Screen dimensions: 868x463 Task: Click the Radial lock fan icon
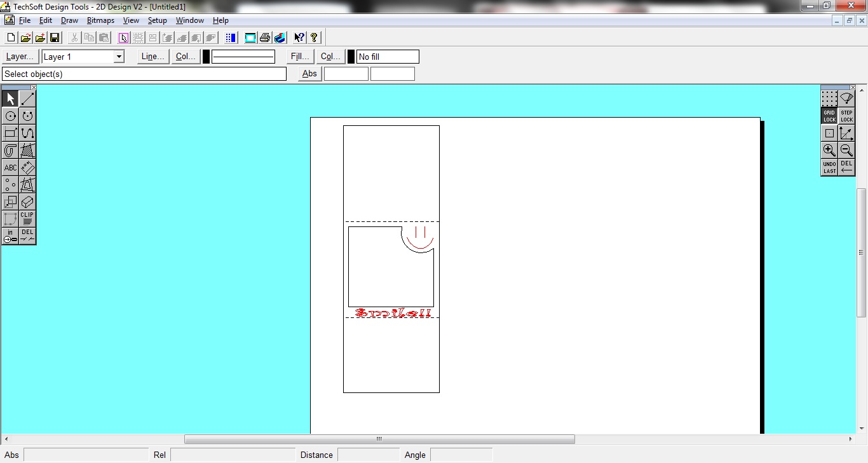pyautogui.click(x=846, y=99)
